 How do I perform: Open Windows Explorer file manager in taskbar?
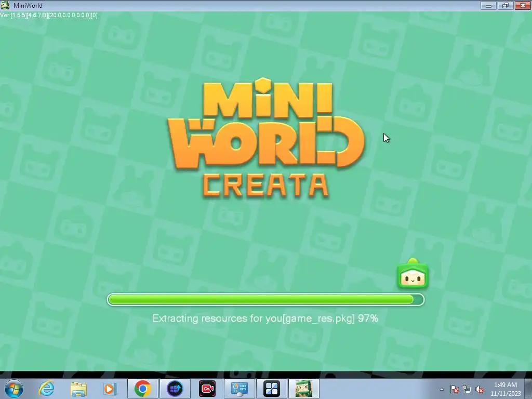pos(78,389)
